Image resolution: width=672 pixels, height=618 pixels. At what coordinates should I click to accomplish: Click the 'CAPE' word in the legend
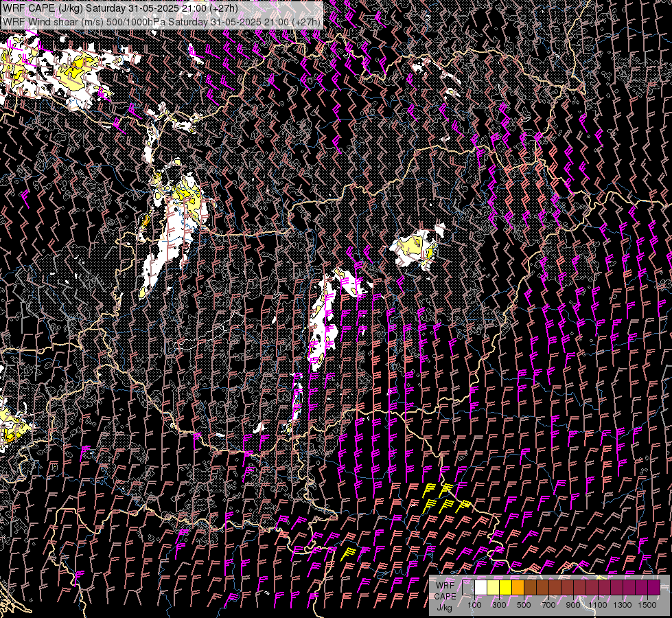coord(445,597)
